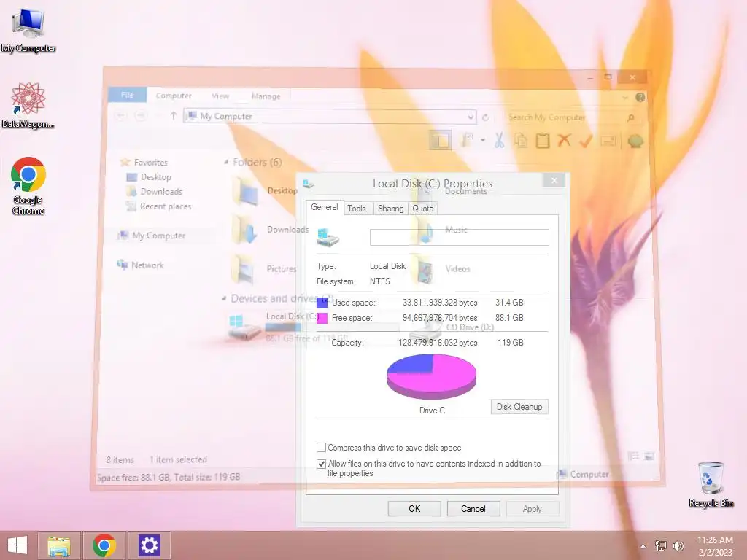
Task: Click the drive label text field
Action: coord(460,237)
